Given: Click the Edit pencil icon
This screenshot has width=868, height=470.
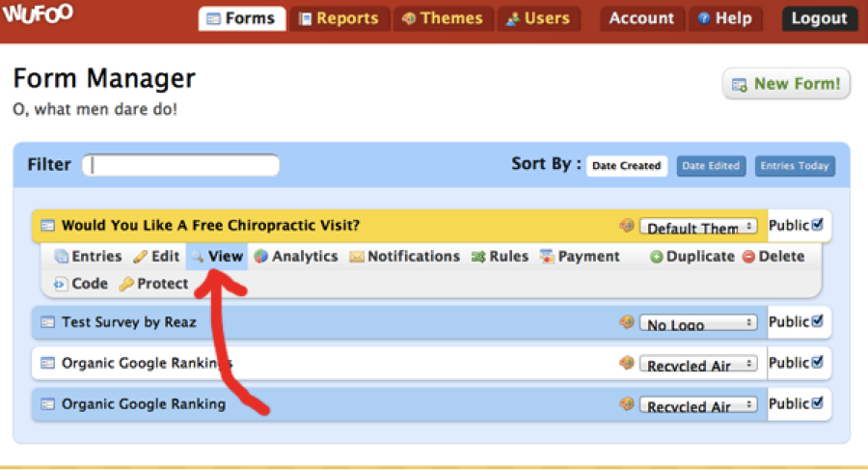Looking at the screenshot, I should (140, 257).
